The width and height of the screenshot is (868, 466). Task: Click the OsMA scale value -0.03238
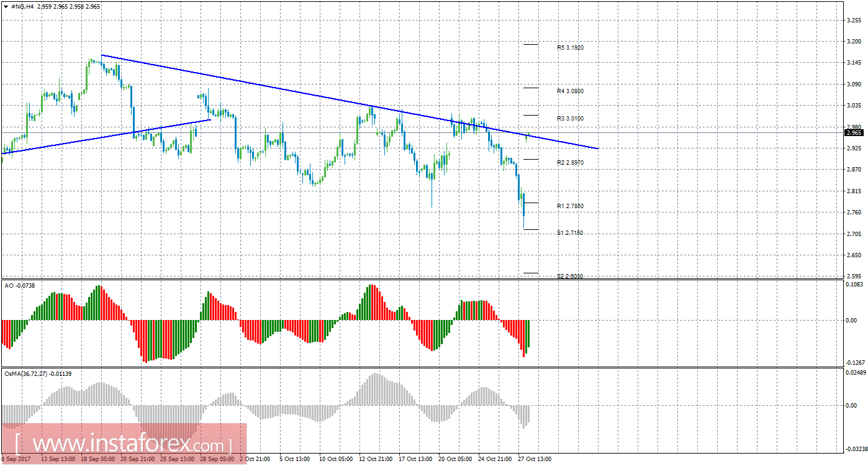tap(856, 448)
